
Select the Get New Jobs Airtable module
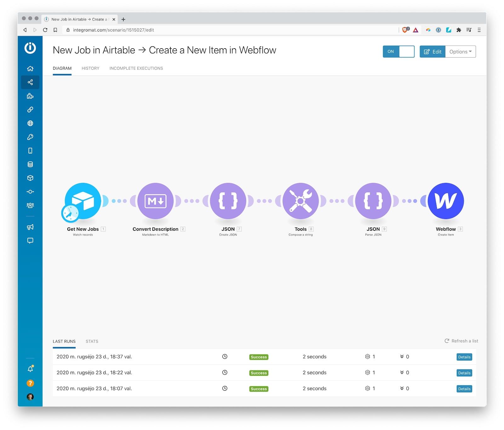coord(83,201)
